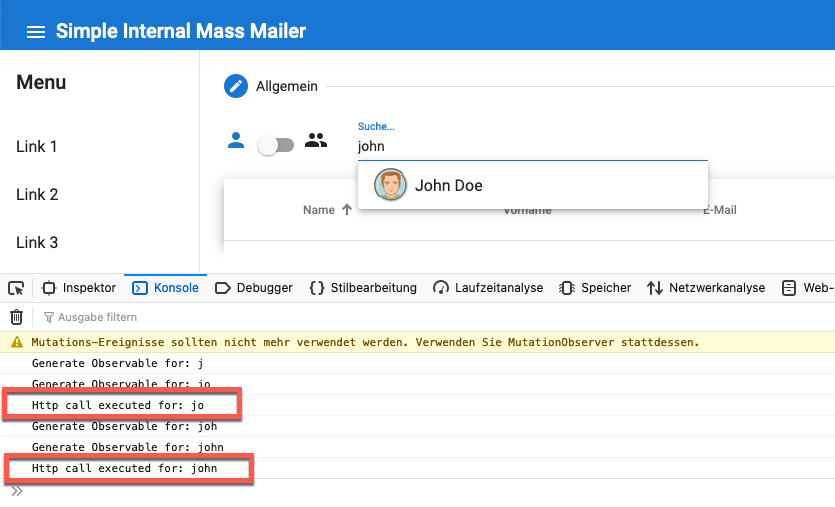Activate the element picker tool in devtools
Viewport: 835px width, 507px height.
click(16, 288)
